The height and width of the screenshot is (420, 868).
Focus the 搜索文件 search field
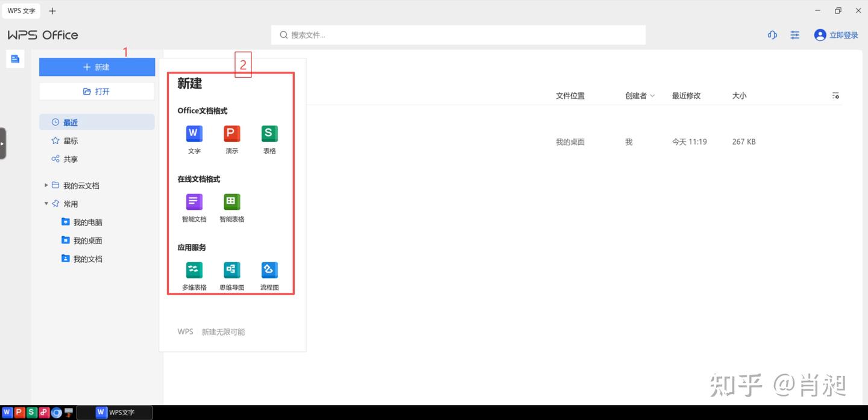pyautogui.click(x=458, y=35)
